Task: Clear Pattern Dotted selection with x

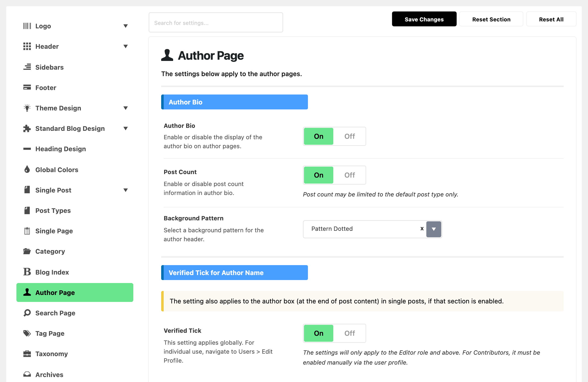Action: 422,229
